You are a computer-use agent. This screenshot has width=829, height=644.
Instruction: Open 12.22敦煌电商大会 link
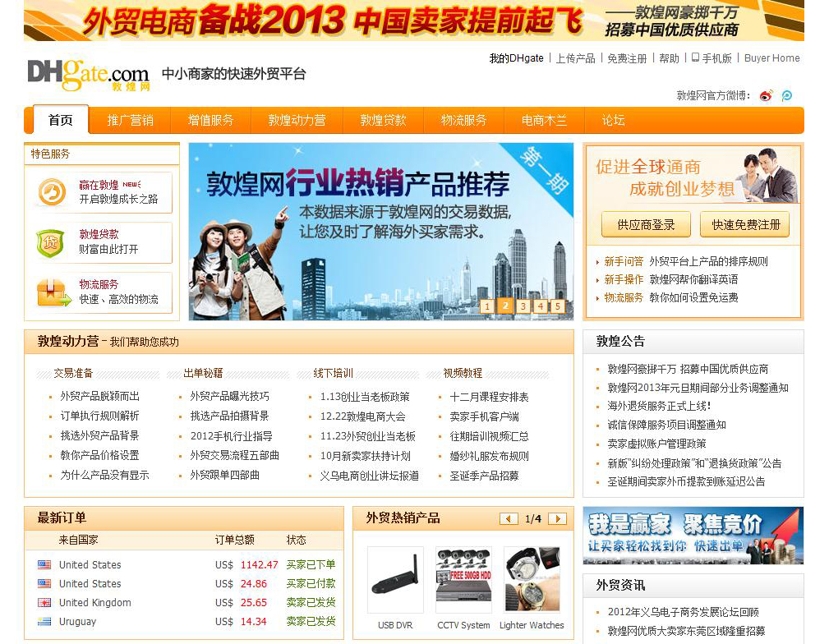[x=362, y=416]
